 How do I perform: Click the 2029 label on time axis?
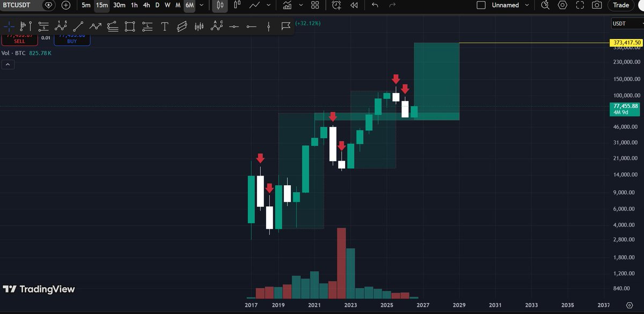click(459, 305)
